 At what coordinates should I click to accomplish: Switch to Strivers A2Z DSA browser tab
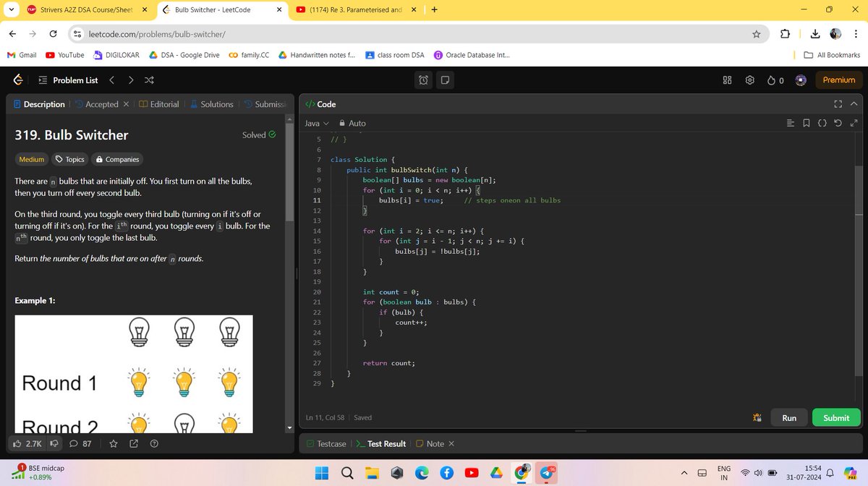click(x=88, y=10)
